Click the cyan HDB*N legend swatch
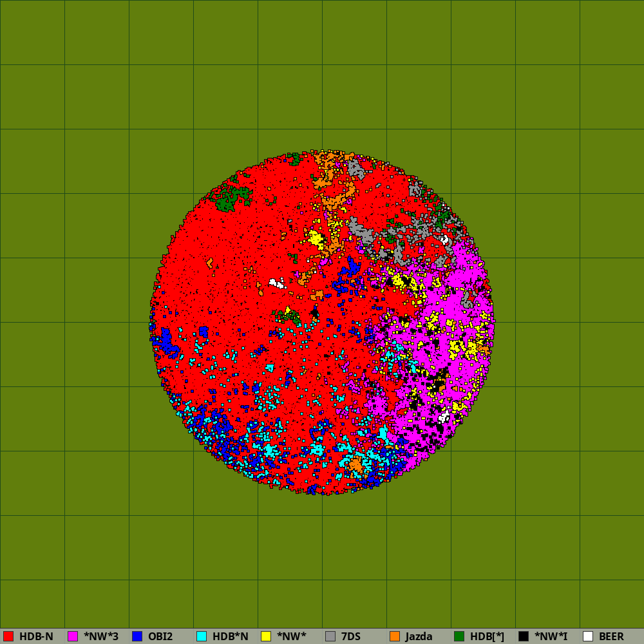This screenshot has height=644, width=644. tap(202, 636)
